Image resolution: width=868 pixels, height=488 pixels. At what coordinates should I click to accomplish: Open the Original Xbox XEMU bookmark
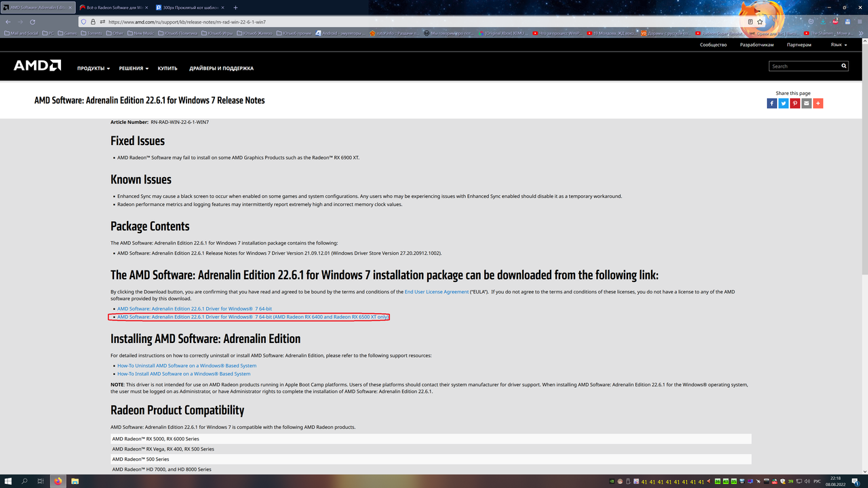click(x=502, y=33)
